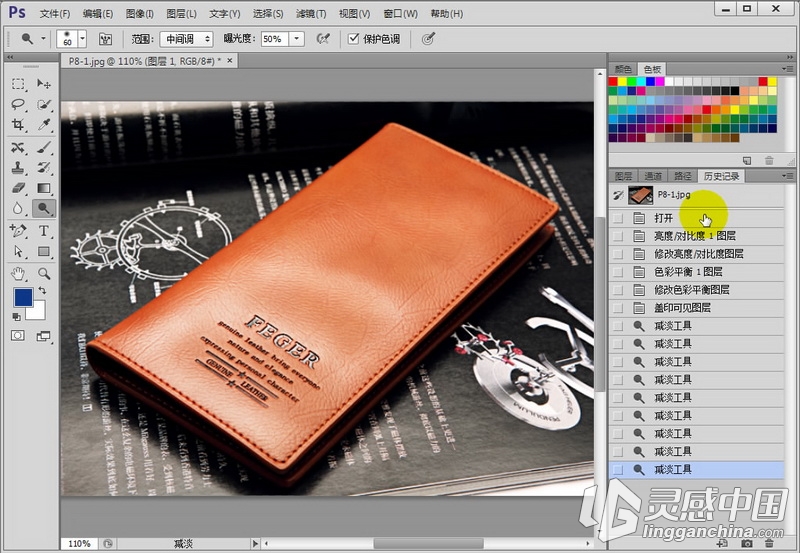Screen dimensions: 800x553
Task: Select the Brush tool
Action: click(44, 148)
